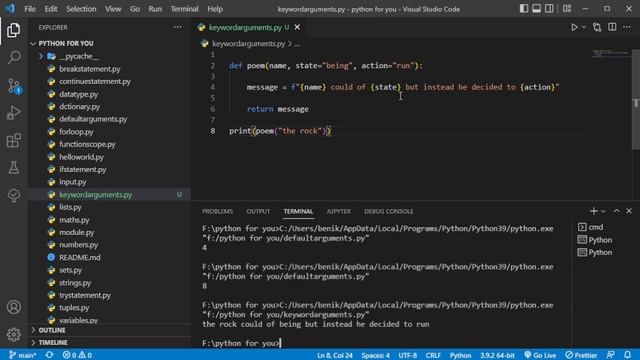Image resolution: width=640 pixels, height=360 pixels.
Task: Close the terminal panel
Action: tap(629, 211)
